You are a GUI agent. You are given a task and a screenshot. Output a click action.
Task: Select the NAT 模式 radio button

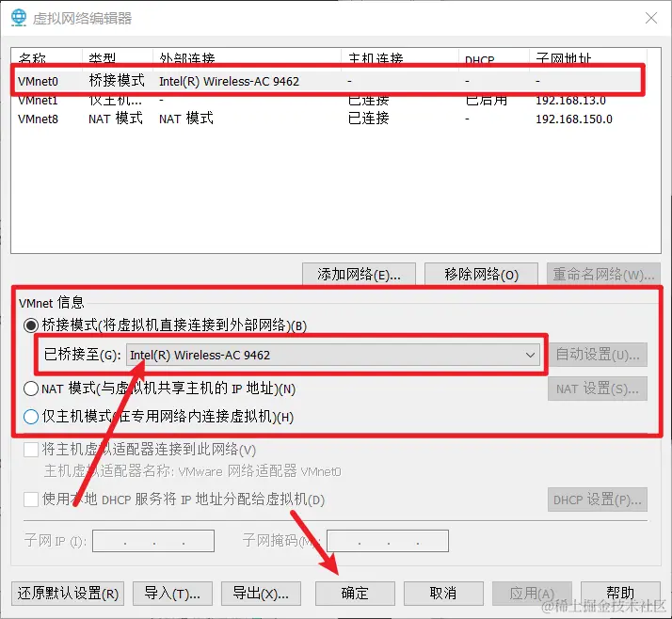pyautogui.click(x=31, y=389)
